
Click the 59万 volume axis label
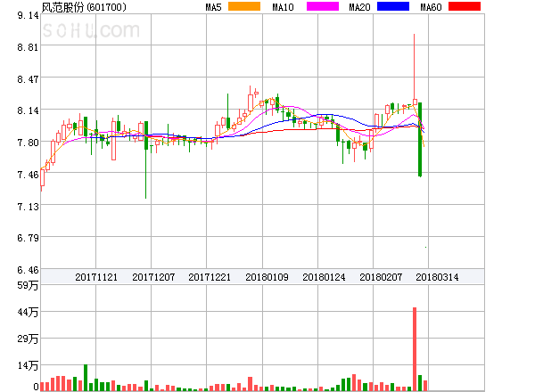(28, 285)
